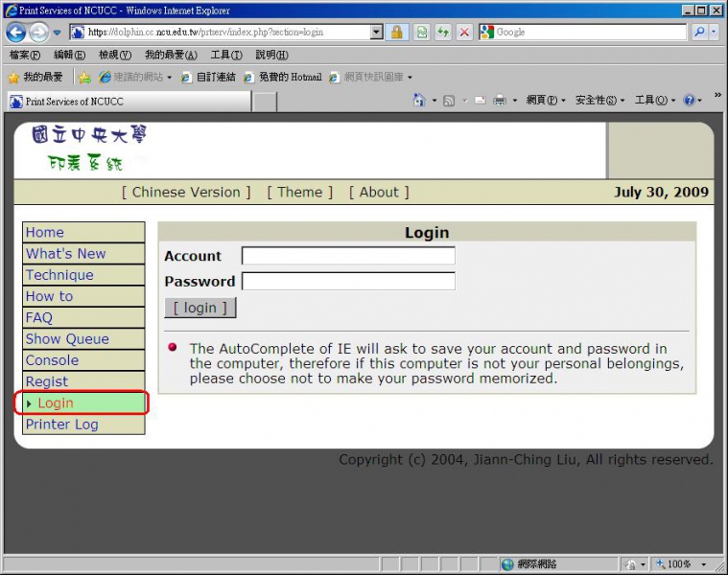Click the Home icon in command bar

click(x=419, y=100)
